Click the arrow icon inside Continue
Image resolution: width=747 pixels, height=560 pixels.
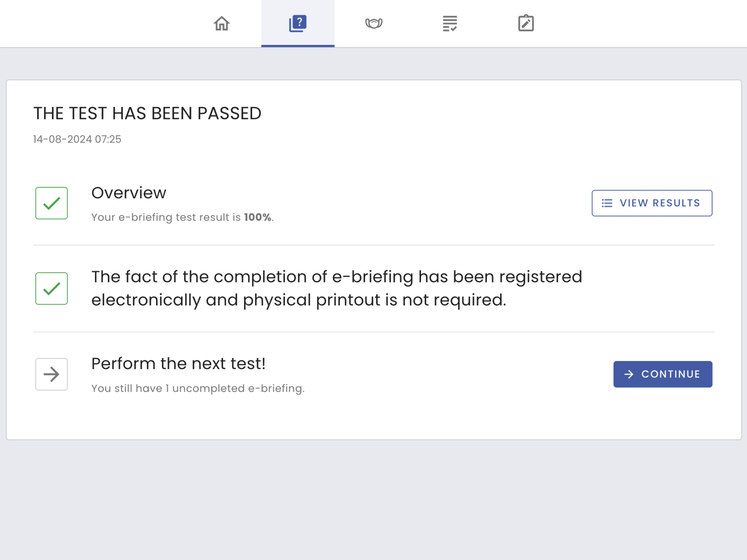point(629,374)
